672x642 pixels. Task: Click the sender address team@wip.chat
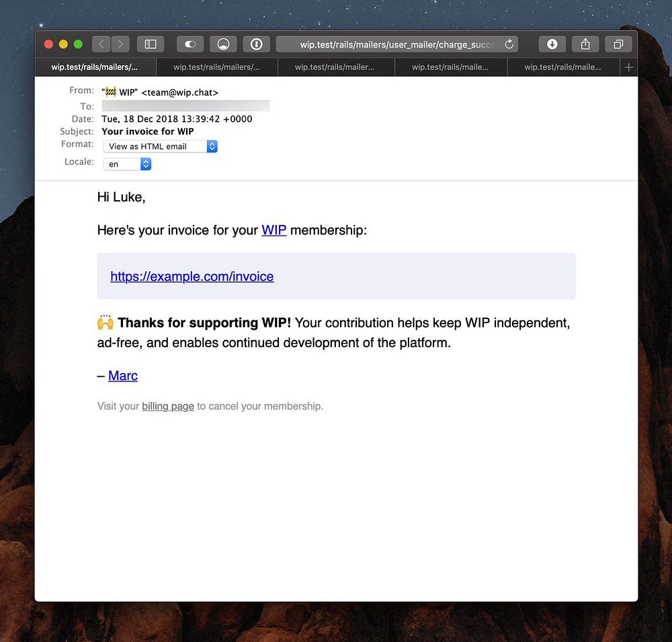tap(179, 93)
